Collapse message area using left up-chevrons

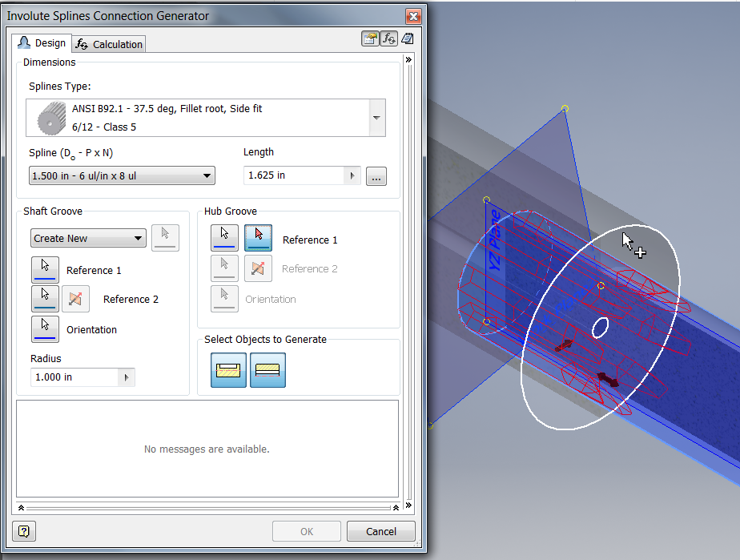(x=22, y=508)
